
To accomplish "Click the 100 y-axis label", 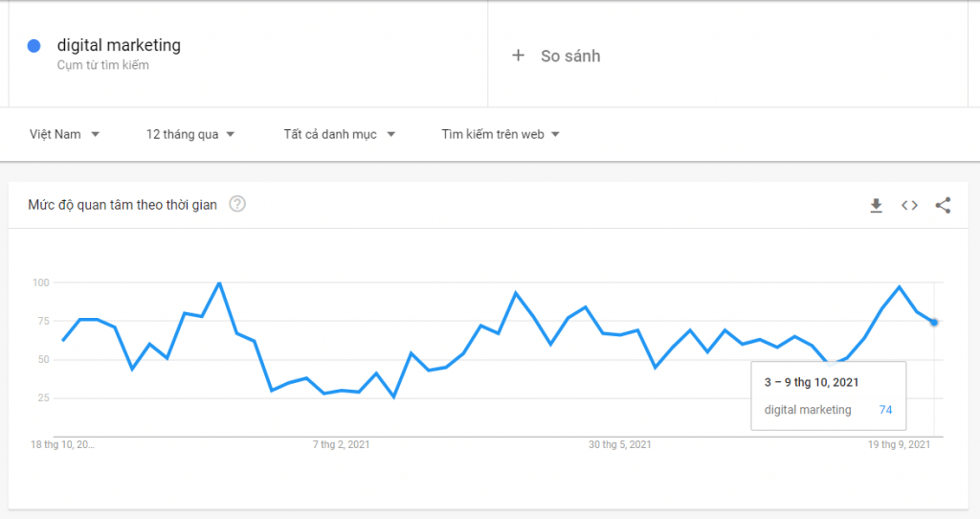I will [x=40, y=282].
